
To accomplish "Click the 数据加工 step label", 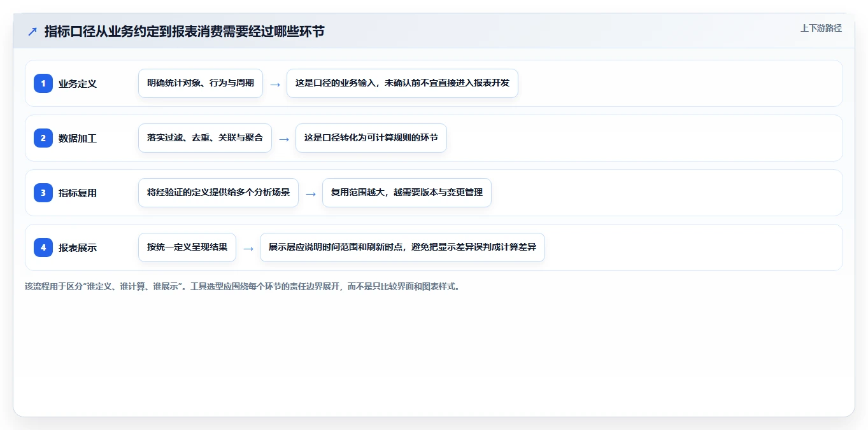I will (x=78, y=138).
